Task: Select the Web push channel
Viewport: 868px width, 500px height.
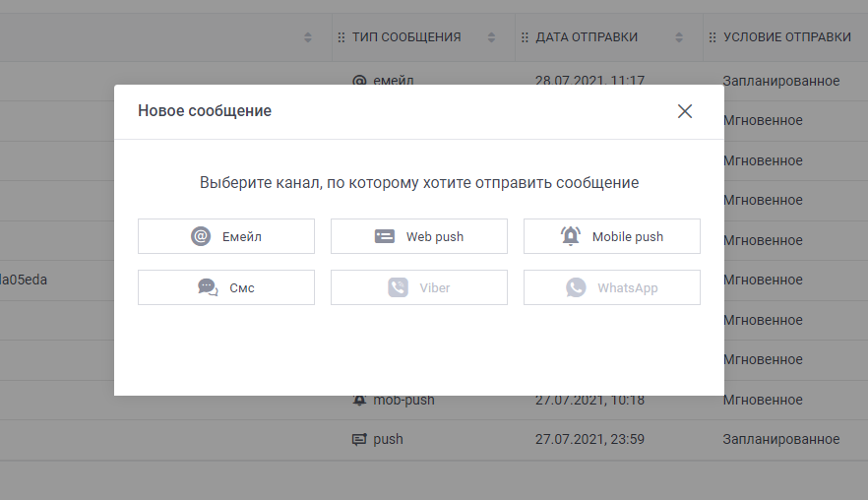Action: click(419, 236)
